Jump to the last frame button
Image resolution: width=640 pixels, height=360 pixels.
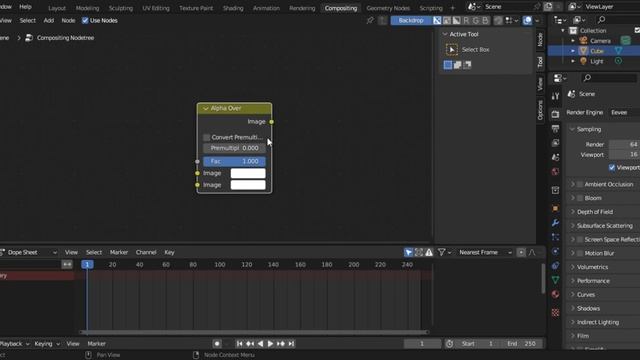point(291,344)
